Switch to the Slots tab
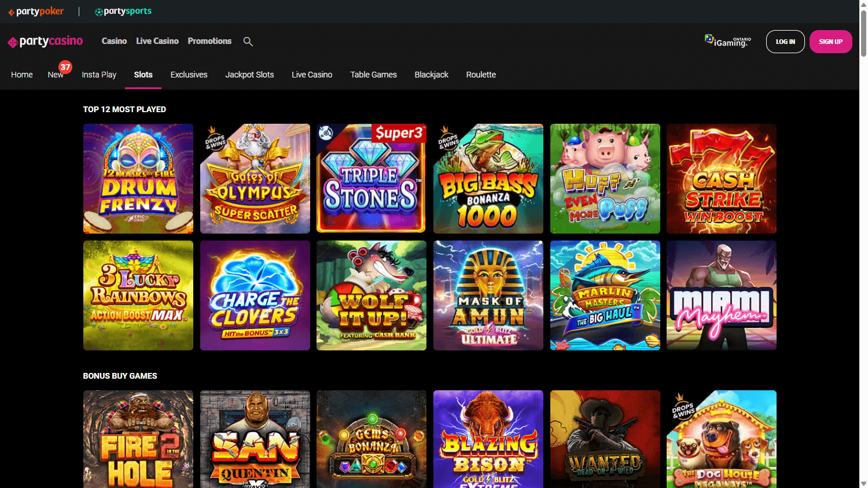Screen dimensions: 868x488 (143, 74)
